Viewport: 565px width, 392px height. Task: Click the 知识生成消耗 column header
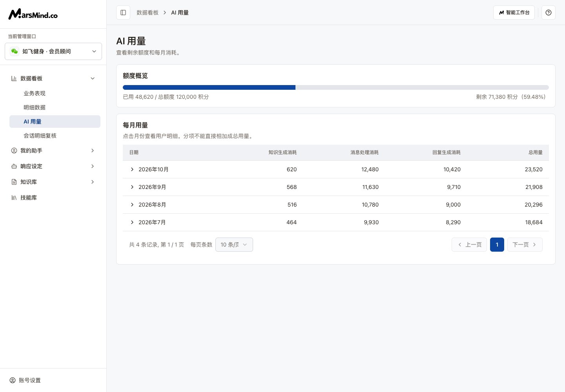click(282, 152)
